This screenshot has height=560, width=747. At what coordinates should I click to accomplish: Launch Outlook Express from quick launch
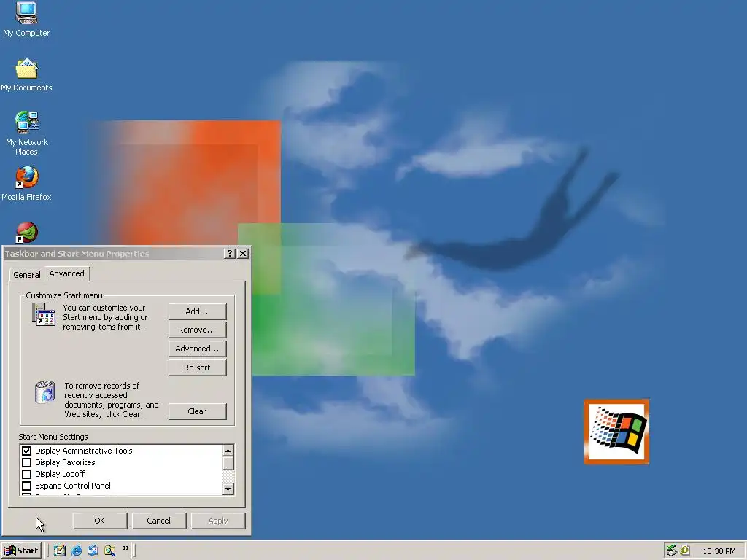pos(93,551)
